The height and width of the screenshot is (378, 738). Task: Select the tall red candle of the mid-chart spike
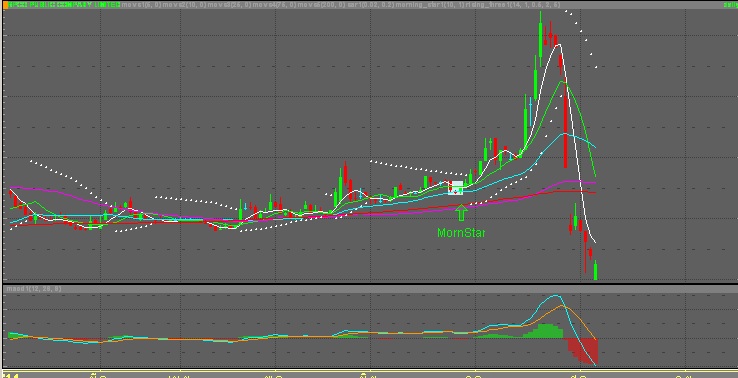point(345,177)
